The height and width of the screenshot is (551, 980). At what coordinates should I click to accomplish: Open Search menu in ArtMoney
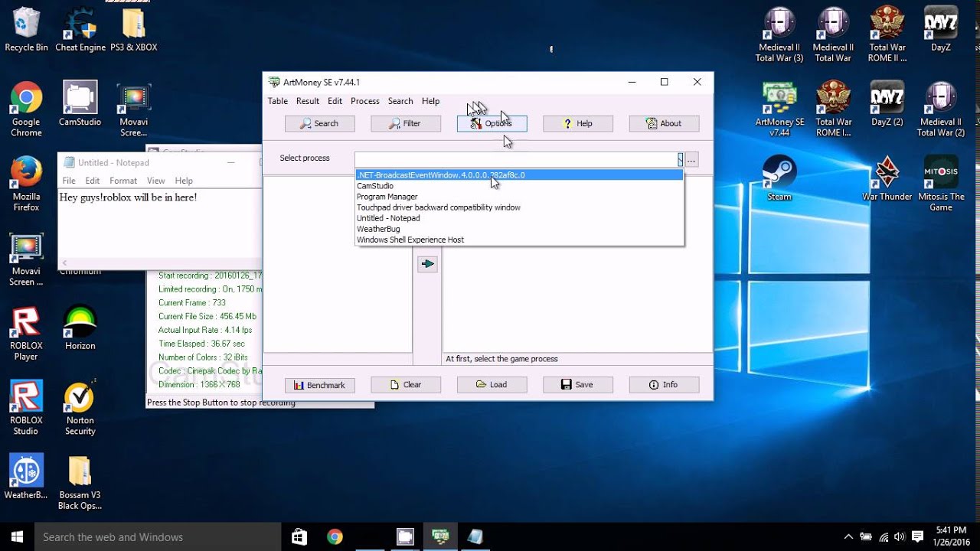[x=400, y=101]
